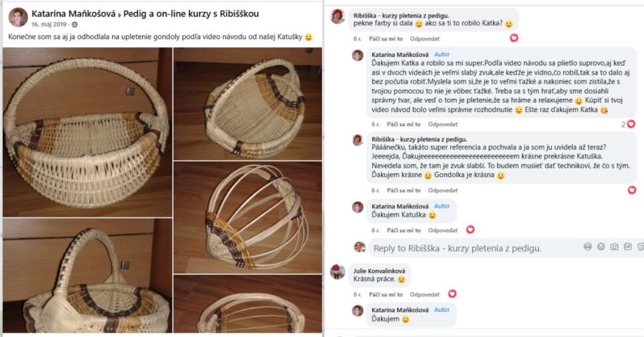Click 'Odpovedať' under Julie Konvalinková's comment
The width and height of the screenshot is (644, 337).
click(x=424, y=294)
